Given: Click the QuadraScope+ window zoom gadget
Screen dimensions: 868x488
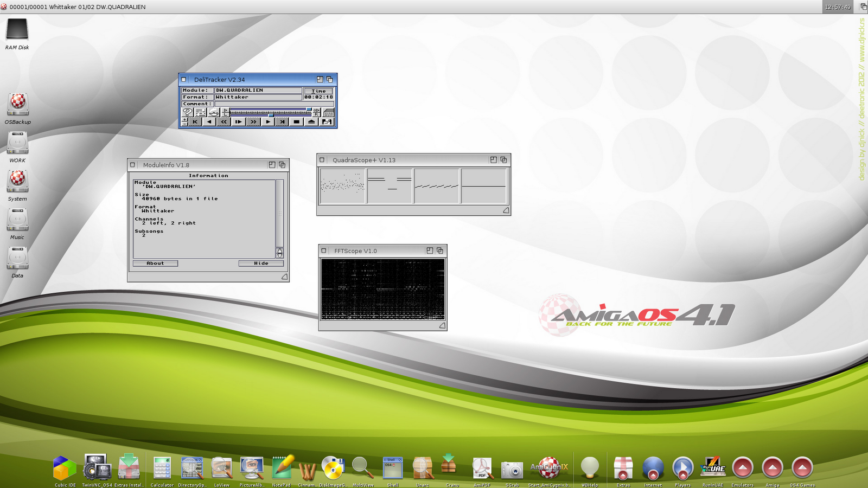Looking at the screenshot, I should coord(493,160).
